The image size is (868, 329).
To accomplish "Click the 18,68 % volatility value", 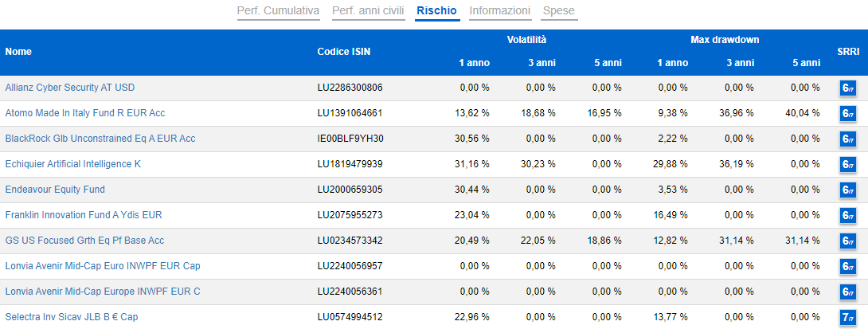I will [x=538, y=113].
